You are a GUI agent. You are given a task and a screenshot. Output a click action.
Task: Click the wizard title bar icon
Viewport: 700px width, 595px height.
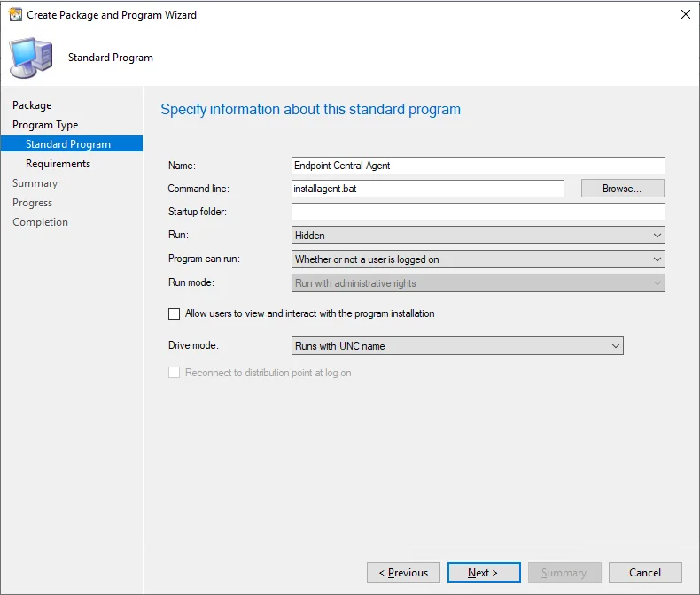pyautogui.click(x=15, y=15)
